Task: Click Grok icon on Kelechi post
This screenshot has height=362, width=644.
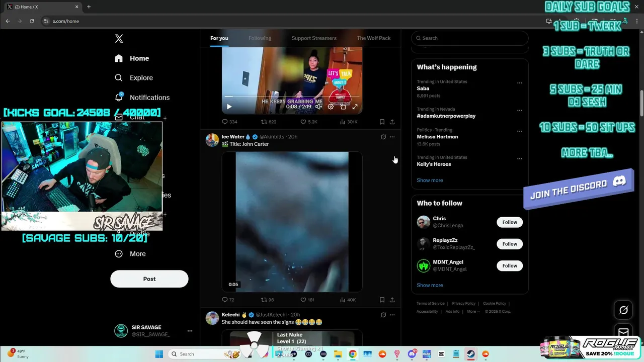Action: 383,315
